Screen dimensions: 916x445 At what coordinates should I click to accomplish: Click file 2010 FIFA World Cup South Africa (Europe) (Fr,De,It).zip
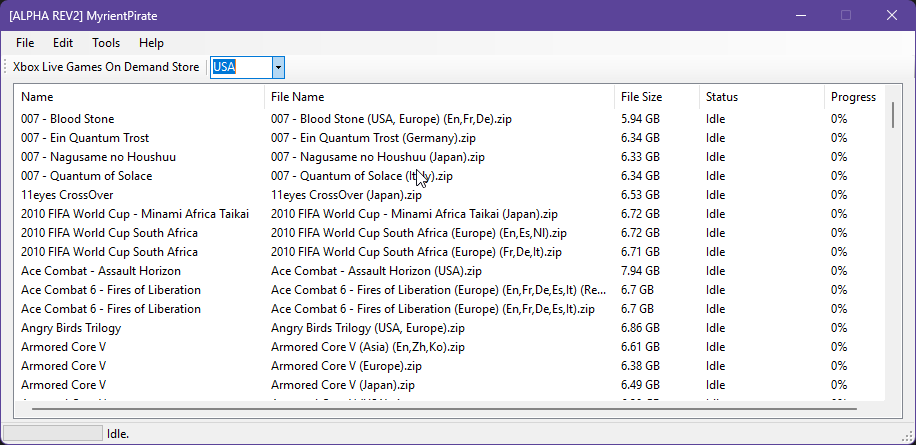(x=417, y=252)
